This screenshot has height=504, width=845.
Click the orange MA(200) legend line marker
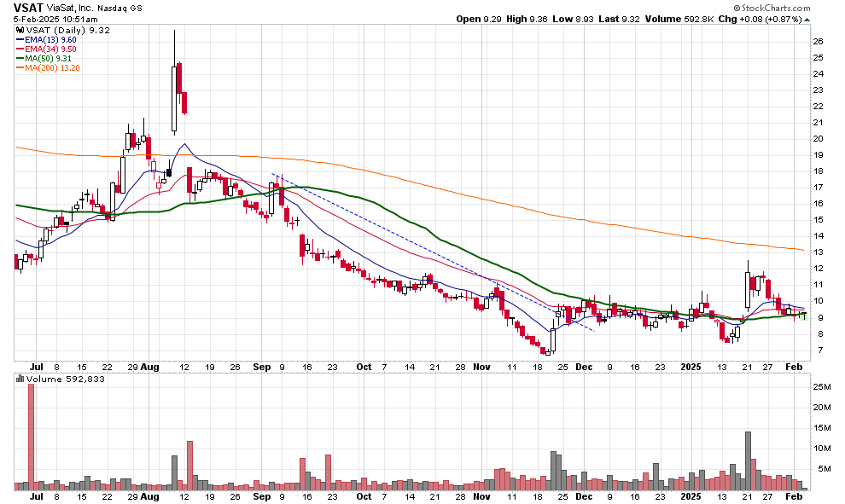coord(19,67)
